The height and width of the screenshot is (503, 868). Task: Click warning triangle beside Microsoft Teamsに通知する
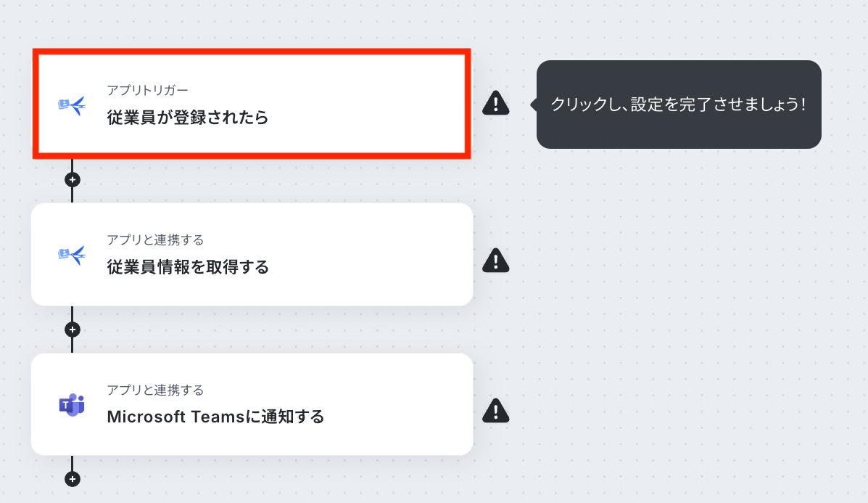click(x=495, y=411)
